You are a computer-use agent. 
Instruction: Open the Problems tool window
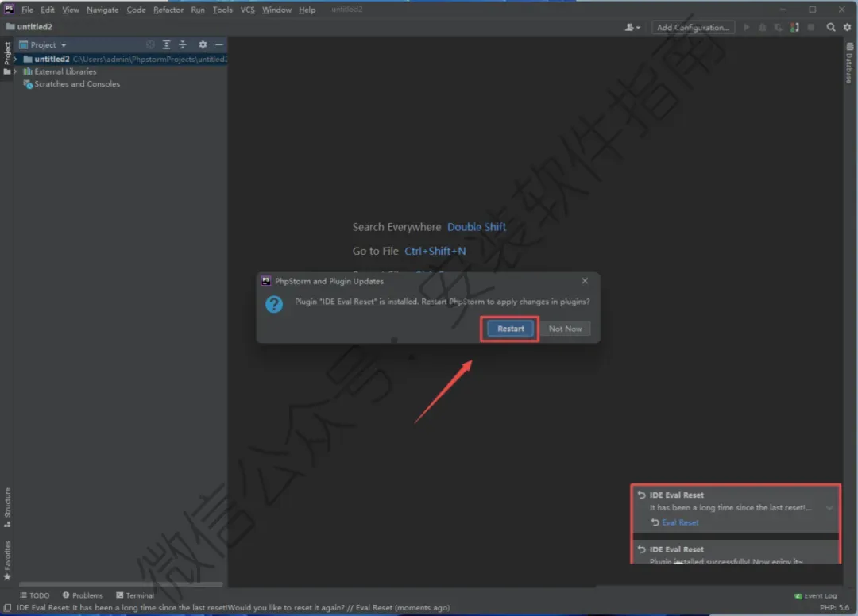pyautogui.click(x=83, y=595)
